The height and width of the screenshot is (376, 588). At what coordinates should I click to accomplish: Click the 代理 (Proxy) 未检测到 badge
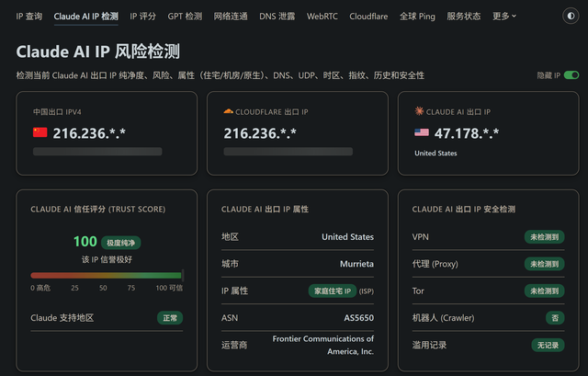click(544, 264)
